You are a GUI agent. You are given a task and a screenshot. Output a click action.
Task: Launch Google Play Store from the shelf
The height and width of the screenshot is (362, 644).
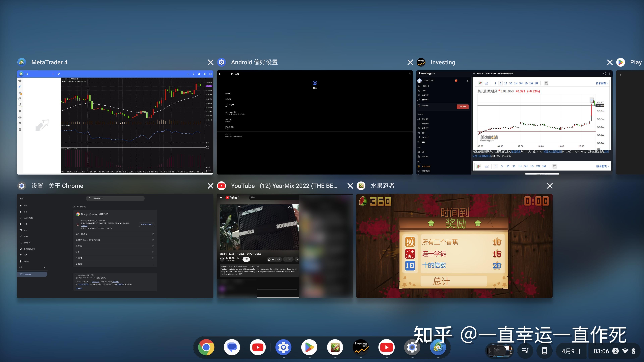pos(309,347)
